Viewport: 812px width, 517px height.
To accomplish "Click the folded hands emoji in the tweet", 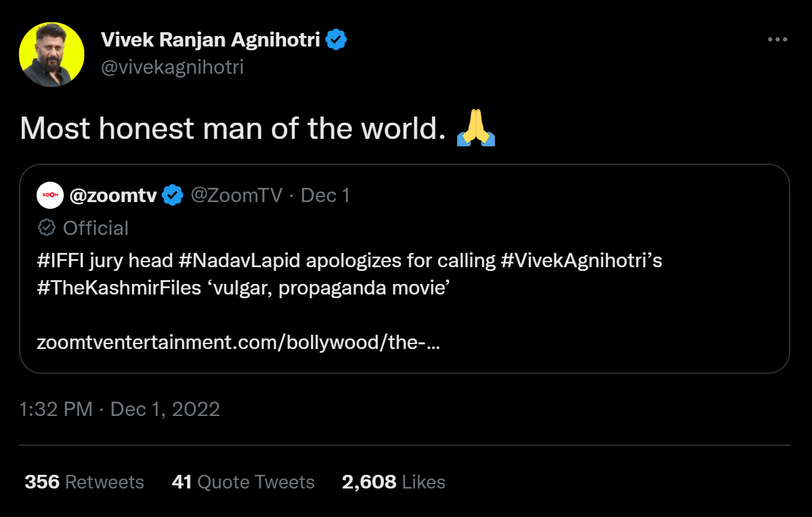I will (x=476, y=128).
